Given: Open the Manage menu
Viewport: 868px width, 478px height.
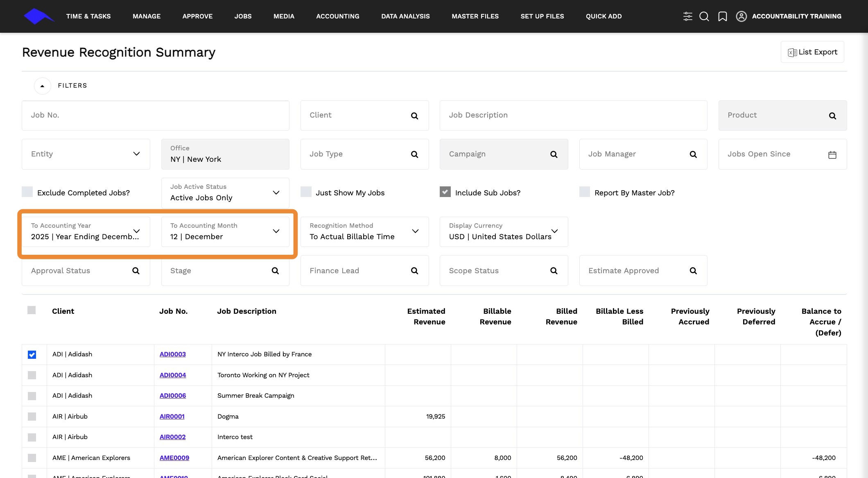Looking at the screenshot, I should pyautogui.click(x=147, y=16).
